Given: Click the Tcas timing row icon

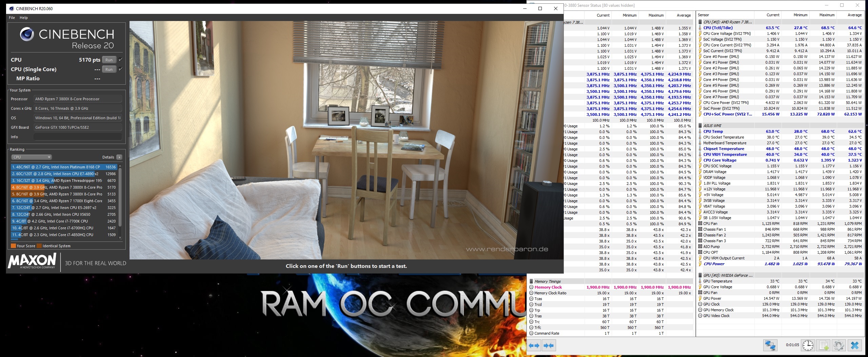Looking at the screenshot, I should coord(531,299).
